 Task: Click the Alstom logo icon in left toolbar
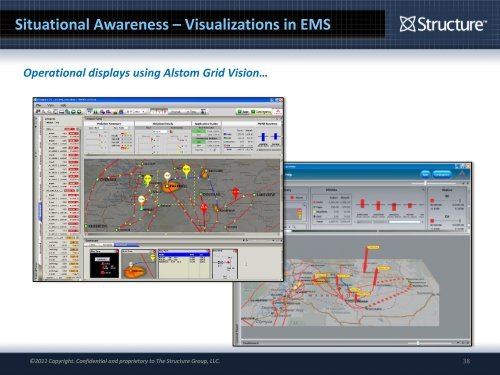pyautogui.click(x=278, y=112)
